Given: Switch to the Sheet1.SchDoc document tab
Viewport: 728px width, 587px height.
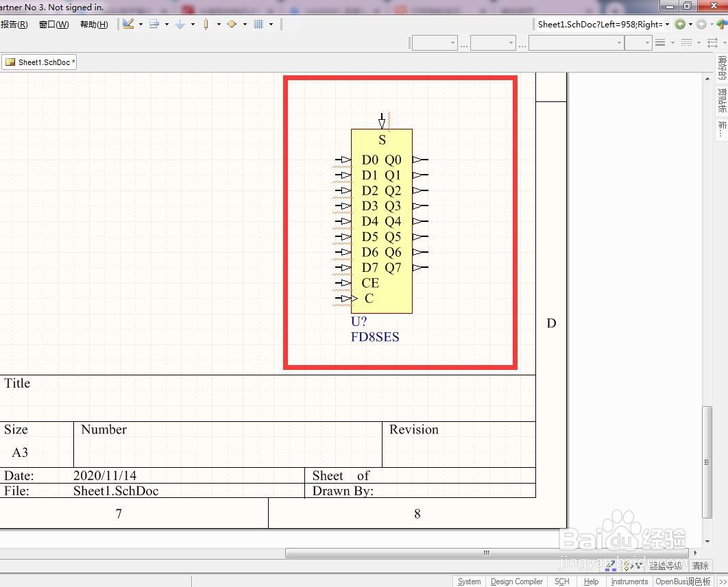Looking at the screenshot, I should coord(40,62).
